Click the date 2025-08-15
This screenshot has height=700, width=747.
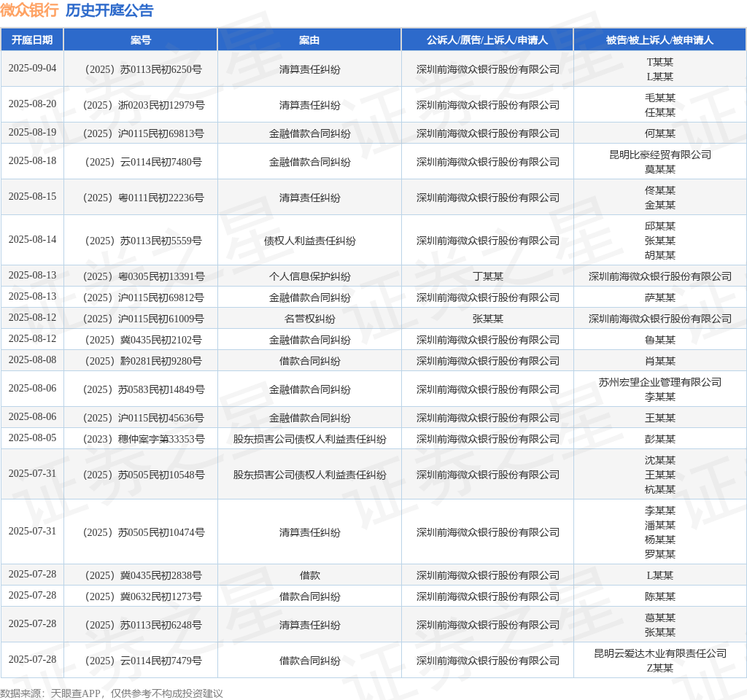click(x=32, y=197)
